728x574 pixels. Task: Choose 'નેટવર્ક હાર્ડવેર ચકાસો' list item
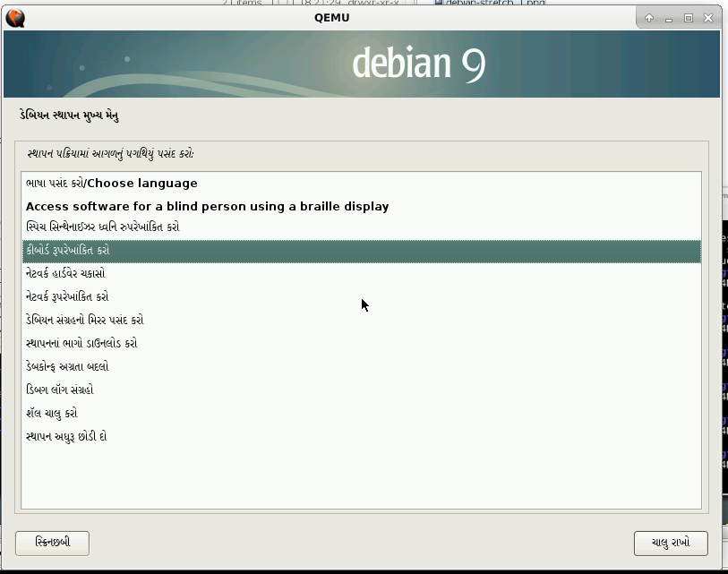pos(361,273)
